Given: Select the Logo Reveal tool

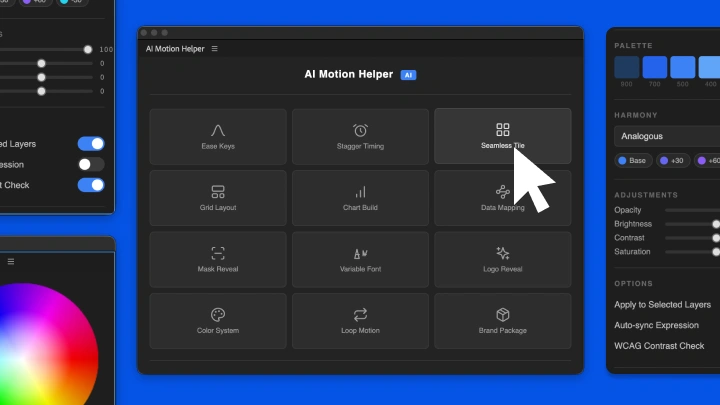Looking at the screenshot, I should click(x=502, y=259).
